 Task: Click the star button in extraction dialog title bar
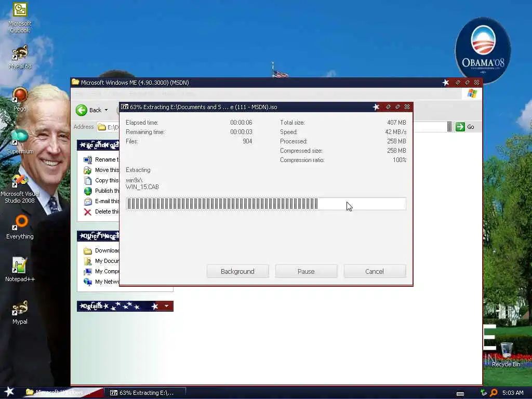coord(376,107)
